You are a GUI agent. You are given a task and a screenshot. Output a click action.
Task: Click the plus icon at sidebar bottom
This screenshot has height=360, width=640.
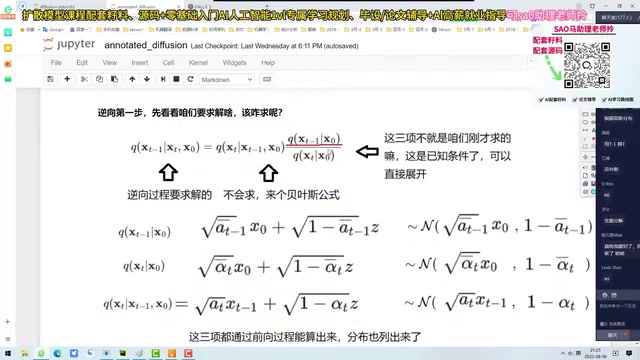point(7,322)
